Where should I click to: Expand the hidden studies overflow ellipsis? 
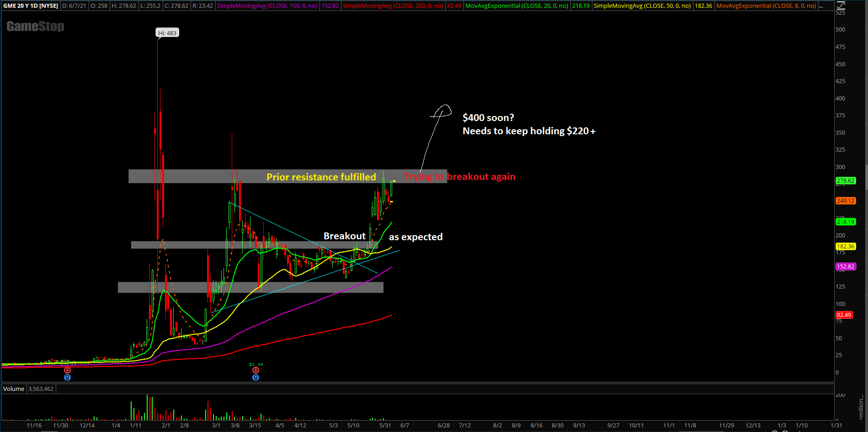[821, 6]
